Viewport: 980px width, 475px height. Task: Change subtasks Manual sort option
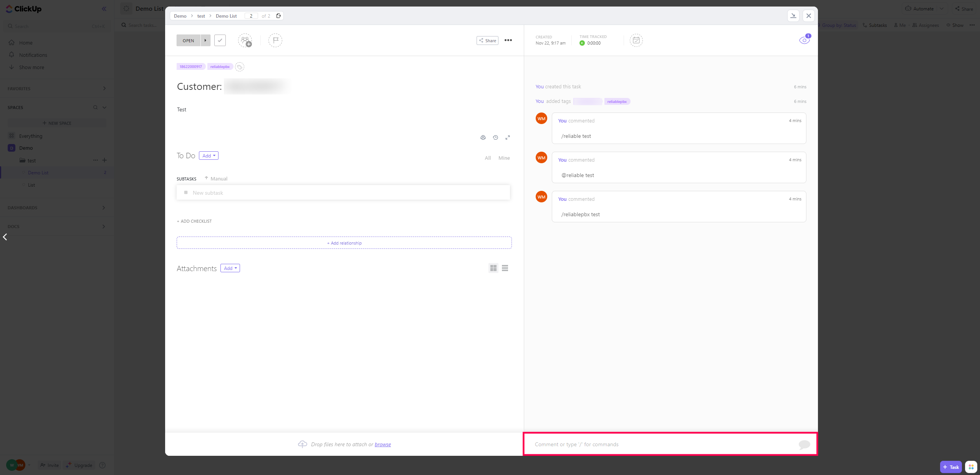pyautogui.click(x=216, y=179)
